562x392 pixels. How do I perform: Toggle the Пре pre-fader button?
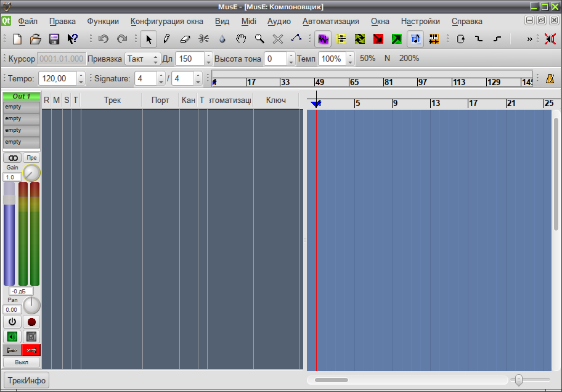[31, 158]
